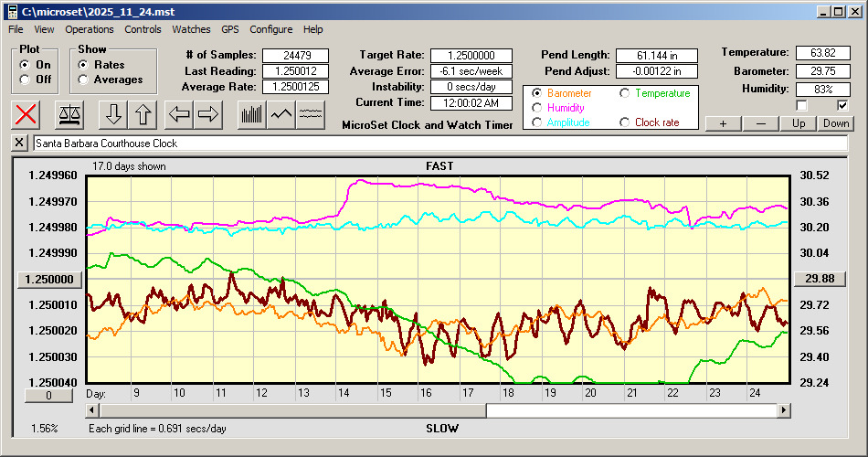
Task: Click the red X clear button
Action: click(27, 114)
